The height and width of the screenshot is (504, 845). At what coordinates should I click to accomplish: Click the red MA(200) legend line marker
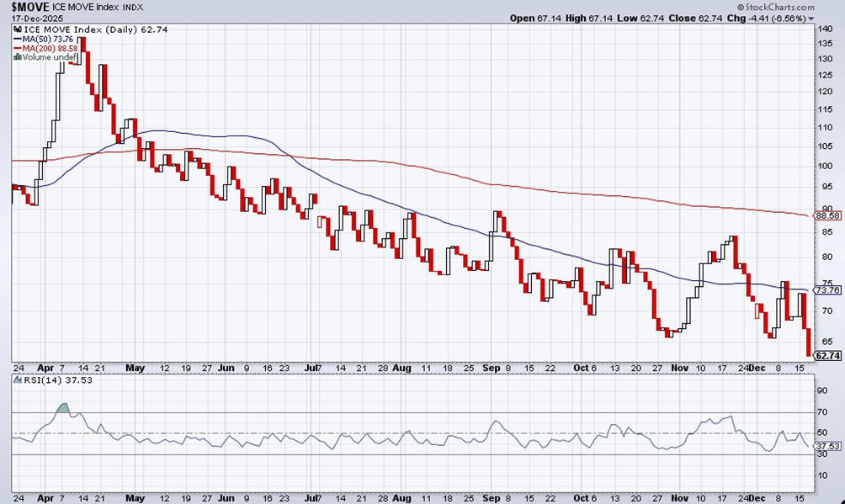(17, 49)
